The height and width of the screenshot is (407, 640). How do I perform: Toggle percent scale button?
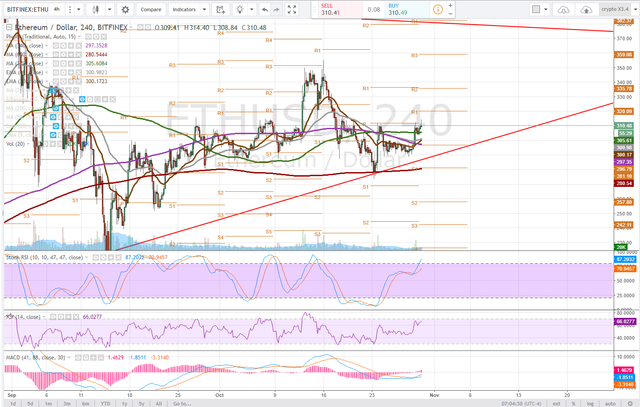[x=573, y=404]
